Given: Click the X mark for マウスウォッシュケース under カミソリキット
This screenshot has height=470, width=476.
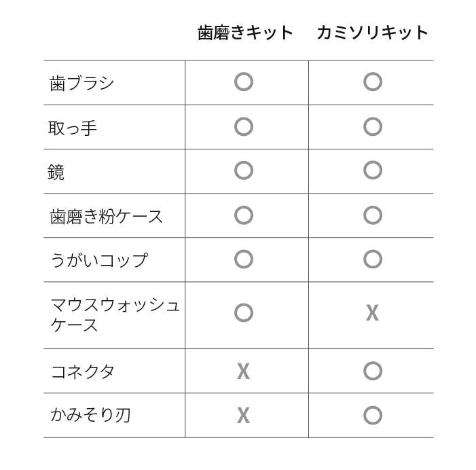Looking at the screenshot, I should (372, 313).
